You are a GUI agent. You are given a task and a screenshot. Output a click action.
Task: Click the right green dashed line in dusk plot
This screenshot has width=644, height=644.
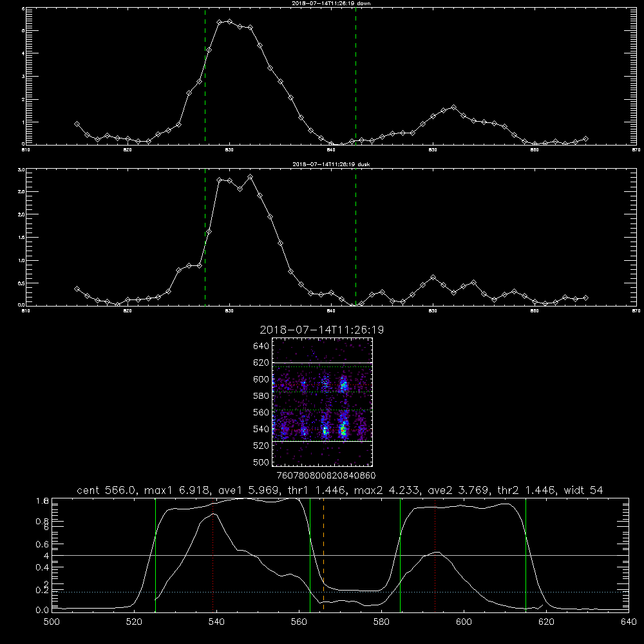point(355,238)
